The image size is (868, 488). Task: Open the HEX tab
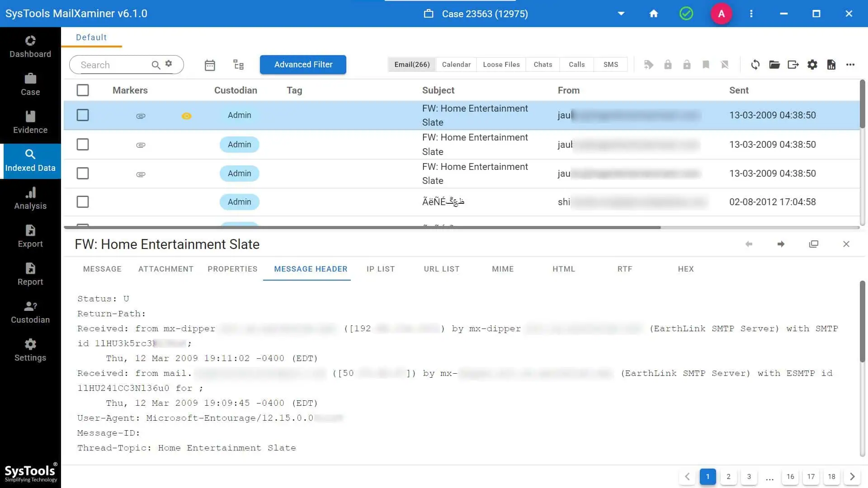[x=686, y=269]
